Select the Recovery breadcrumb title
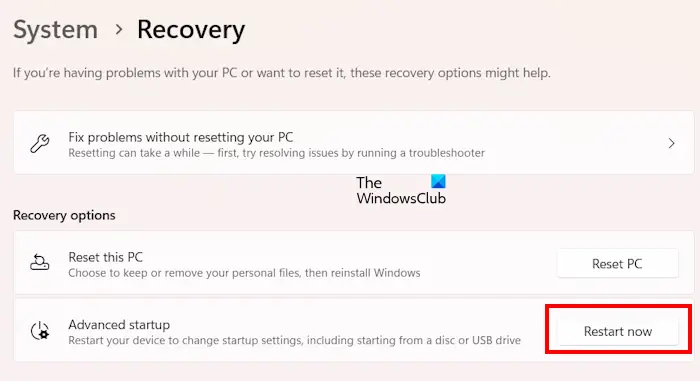Screen dimensions: 700x381 point(191,31)
